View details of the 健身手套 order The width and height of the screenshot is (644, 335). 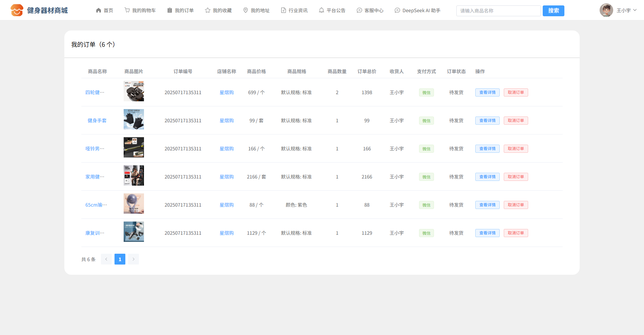(487, 121)
